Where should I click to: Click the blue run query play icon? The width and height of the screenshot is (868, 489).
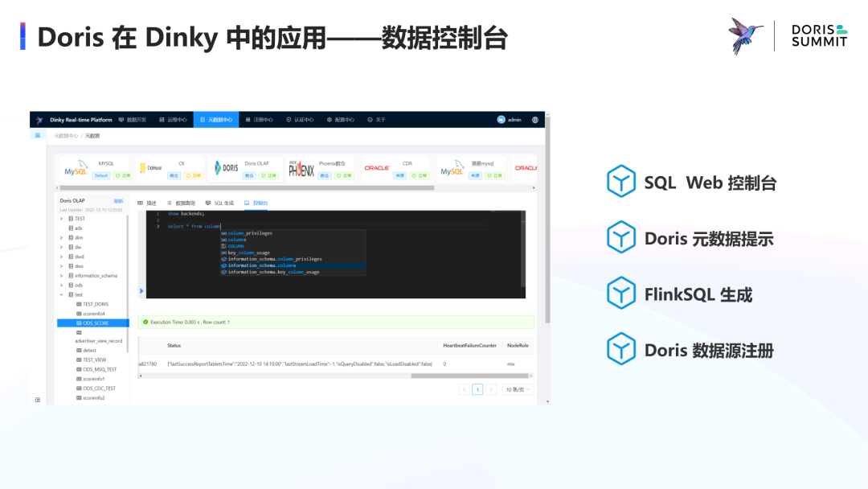click(x=141, y=290)
